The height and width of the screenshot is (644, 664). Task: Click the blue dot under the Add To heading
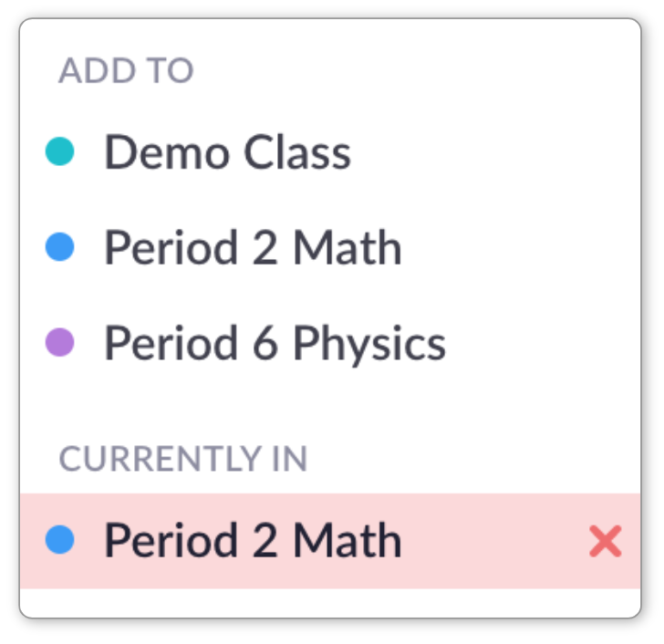[x=60, y=248]
